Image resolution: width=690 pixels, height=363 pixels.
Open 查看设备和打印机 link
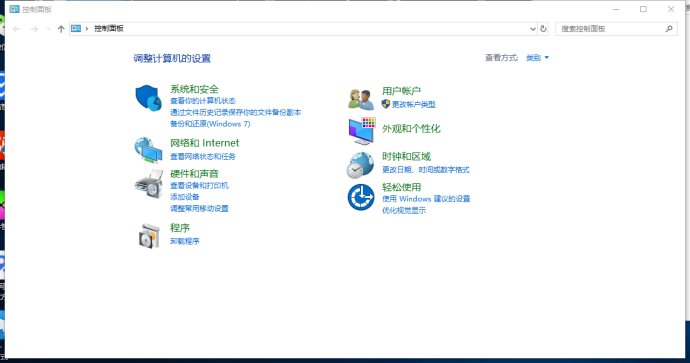coord(199,185)
